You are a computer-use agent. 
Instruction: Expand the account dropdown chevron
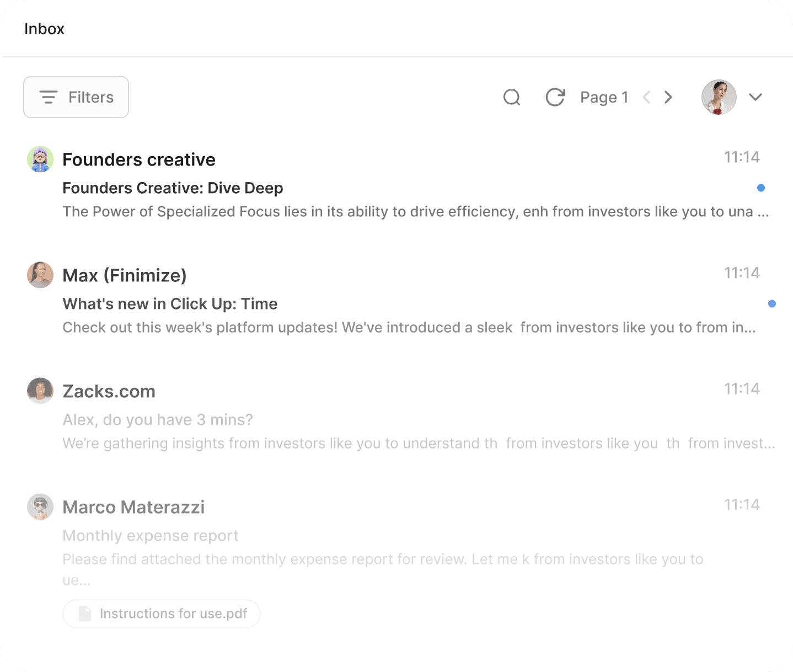pyautogui.click(x=756, y=97)
